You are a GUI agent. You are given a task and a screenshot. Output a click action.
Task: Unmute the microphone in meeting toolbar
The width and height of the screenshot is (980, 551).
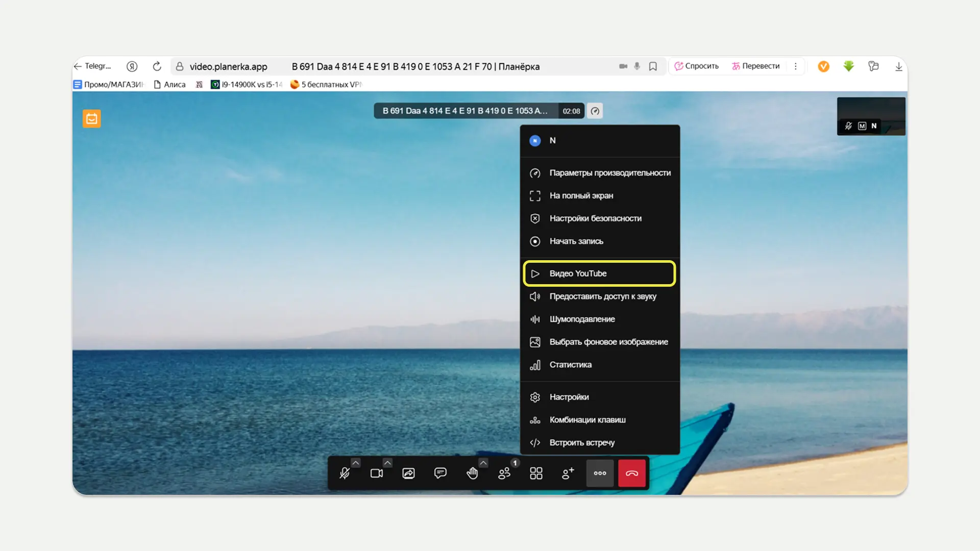[x=345, y=473]
